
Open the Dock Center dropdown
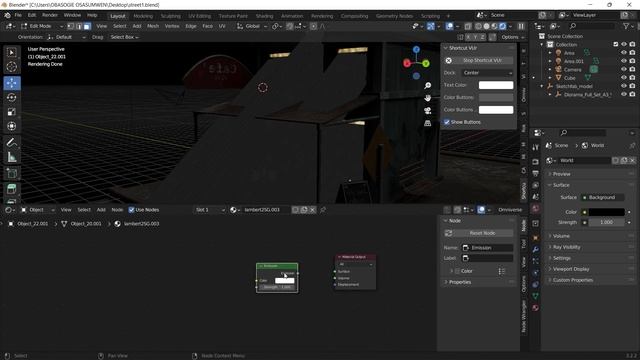point(487,73)
